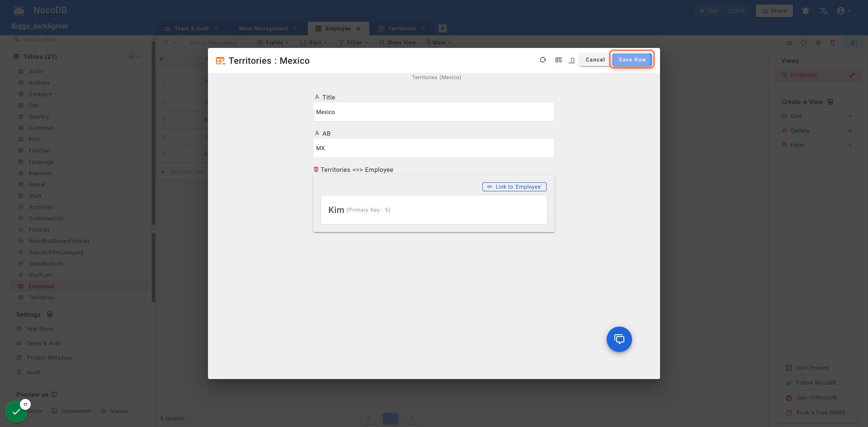Click the Title input field

pos(434,112)
